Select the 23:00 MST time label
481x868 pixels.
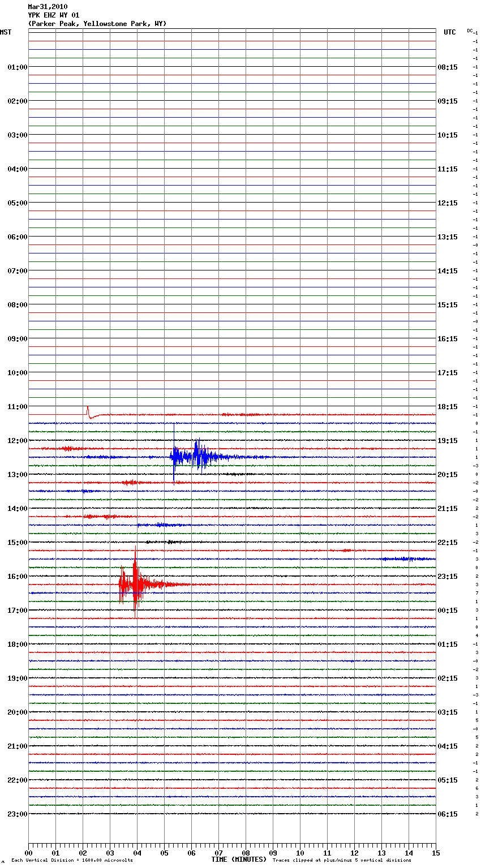18,814
